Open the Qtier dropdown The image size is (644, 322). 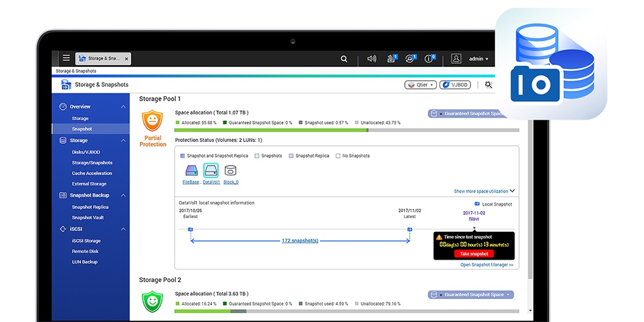point(421,85)
